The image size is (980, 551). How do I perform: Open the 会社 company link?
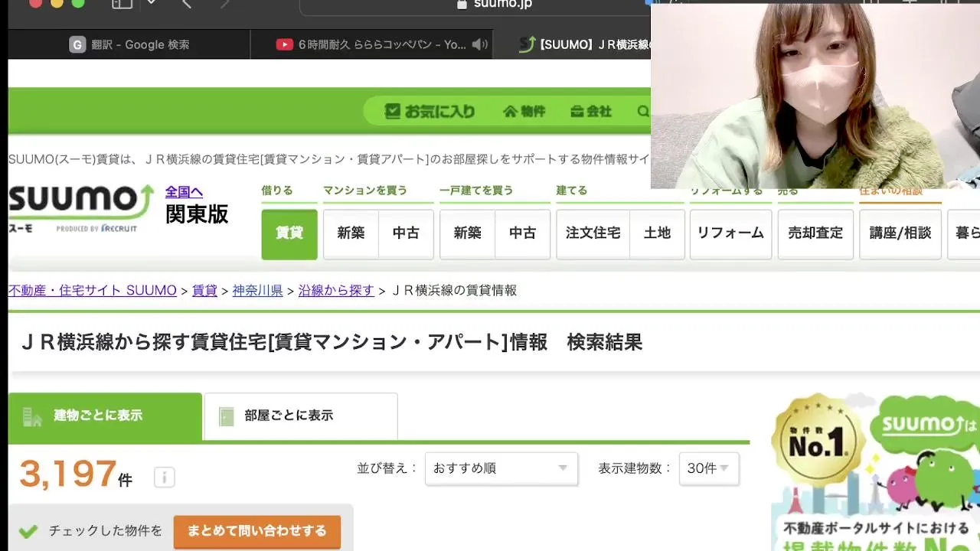click(590, 112)
